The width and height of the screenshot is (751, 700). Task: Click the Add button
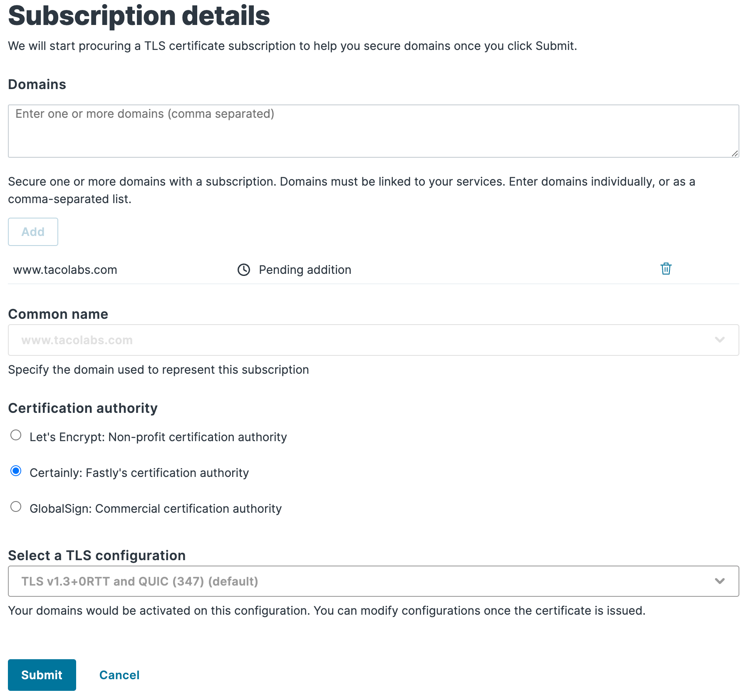(33, 232)
